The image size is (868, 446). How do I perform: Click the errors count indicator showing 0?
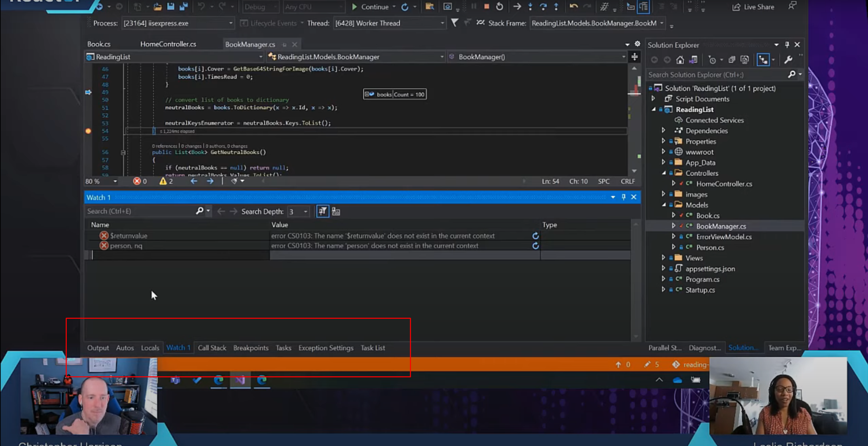point(140,181)
